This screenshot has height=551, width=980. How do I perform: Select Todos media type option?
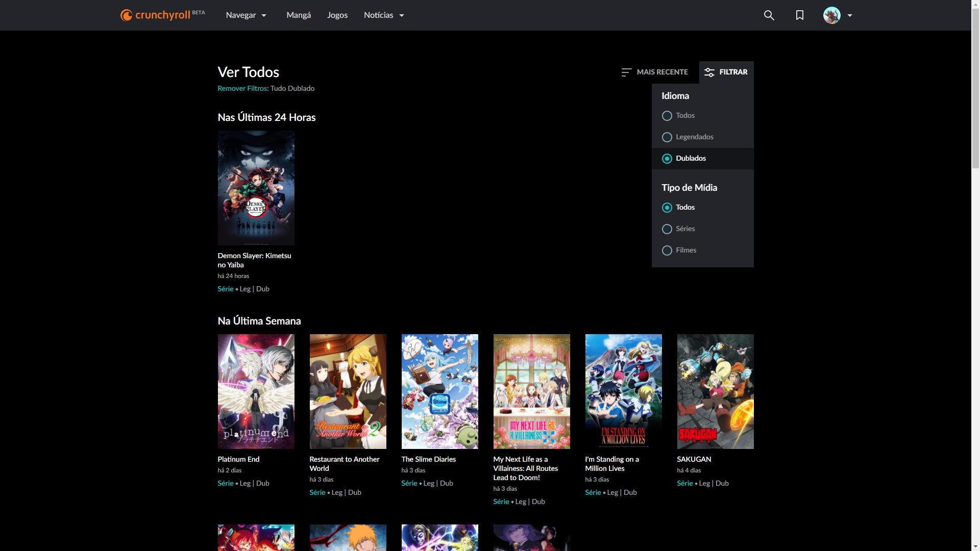[703, 208]
